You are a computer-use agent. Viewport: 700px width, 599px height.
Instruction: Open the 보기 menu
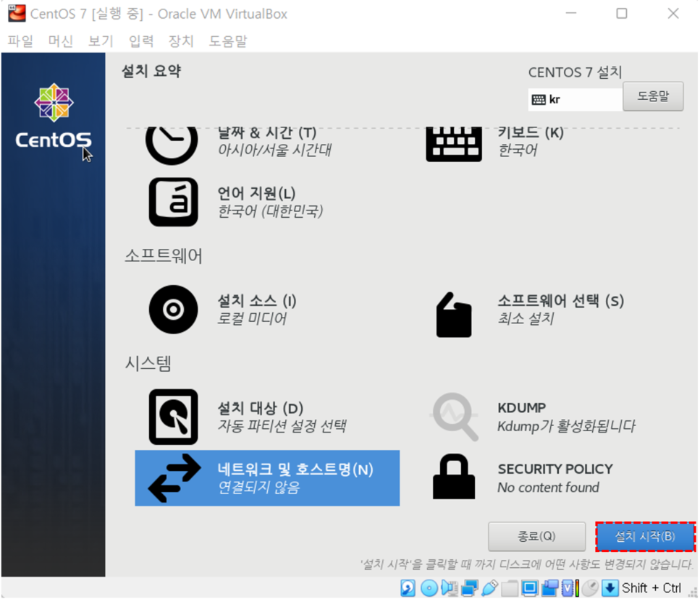(101, 41)
